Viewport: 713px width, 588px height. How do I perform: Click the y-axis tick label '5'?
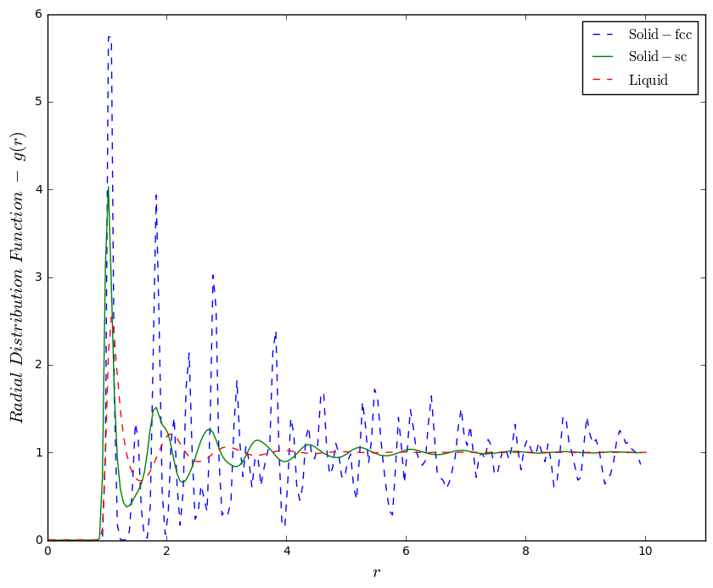(x=39, y=102)
